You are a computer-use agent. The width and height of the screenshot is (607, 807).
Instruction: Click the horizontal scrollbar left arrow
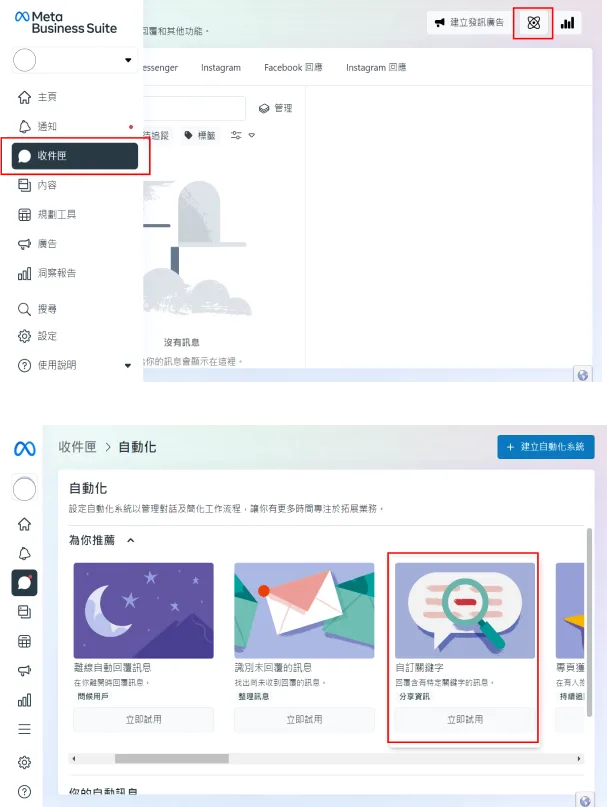pyautogui.click(x=74, y=759)
